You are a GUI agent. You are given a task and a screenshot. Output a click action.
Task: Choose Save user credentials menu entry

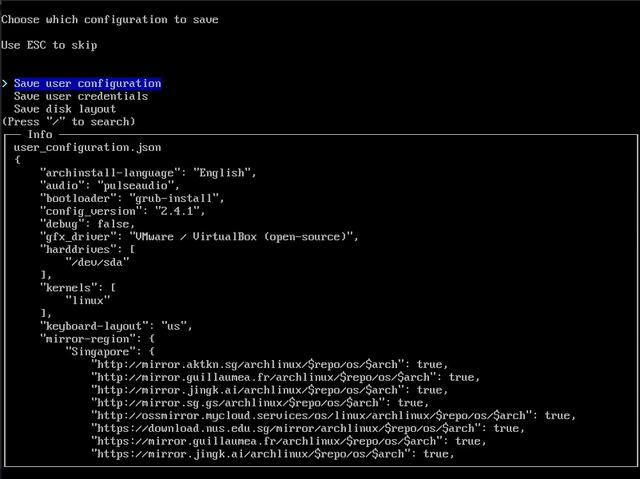81,96
